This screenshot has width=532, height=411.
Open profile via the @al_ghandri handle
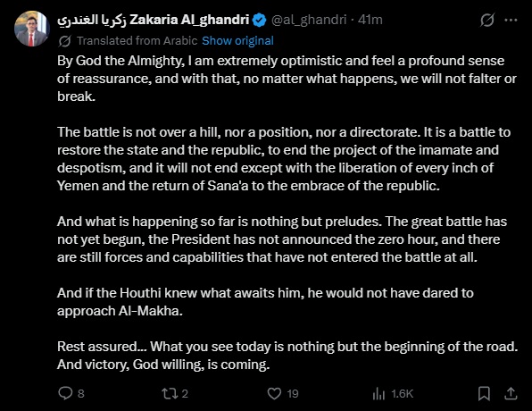pyautogui.click(x=309, y=20)
